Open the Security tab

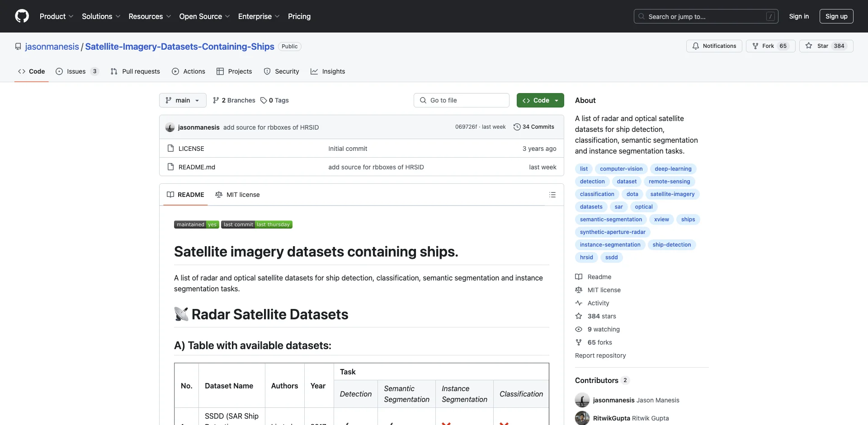point(281,71)
